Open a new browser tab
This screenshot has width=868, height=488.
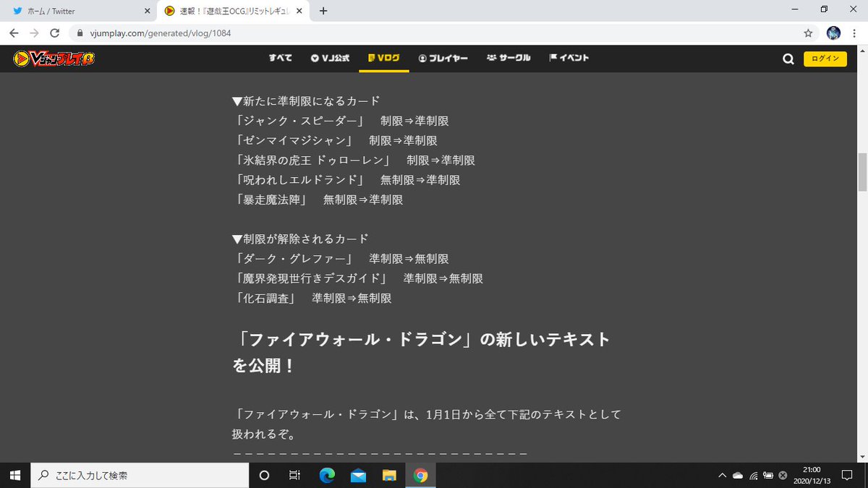(323, 11)
